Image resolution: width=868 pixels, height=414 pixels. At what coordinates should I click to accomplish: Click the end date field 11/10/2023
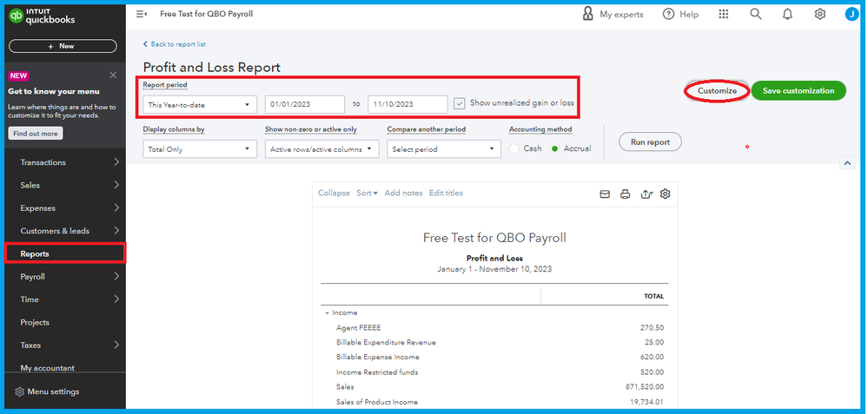(x=407, y=104)
